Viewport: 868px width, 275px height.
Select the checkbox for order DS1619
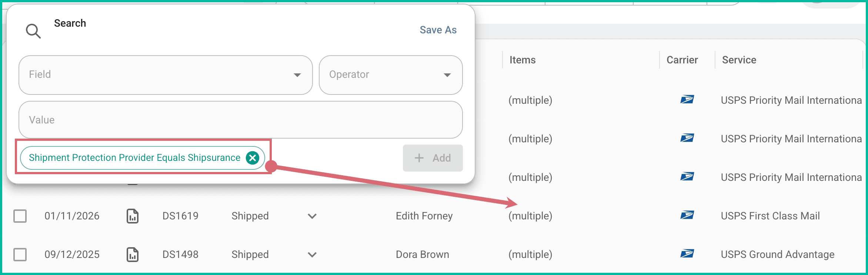pos(20,216)
